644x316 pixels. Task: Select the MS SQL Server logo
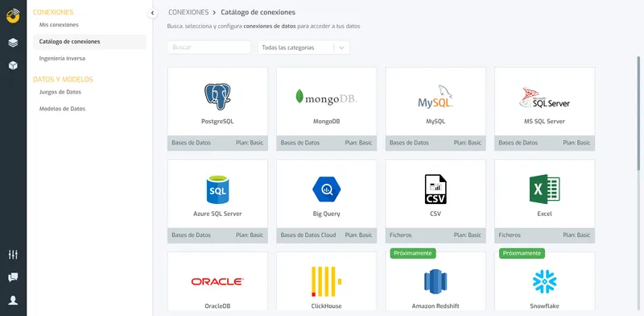coord(544,98)
